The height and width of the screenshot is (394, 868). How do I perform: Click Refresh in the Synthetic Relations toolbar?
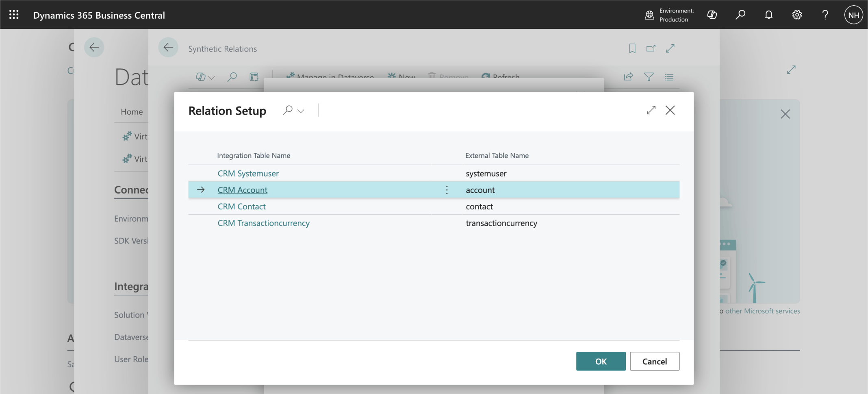[x=500, y=77]
